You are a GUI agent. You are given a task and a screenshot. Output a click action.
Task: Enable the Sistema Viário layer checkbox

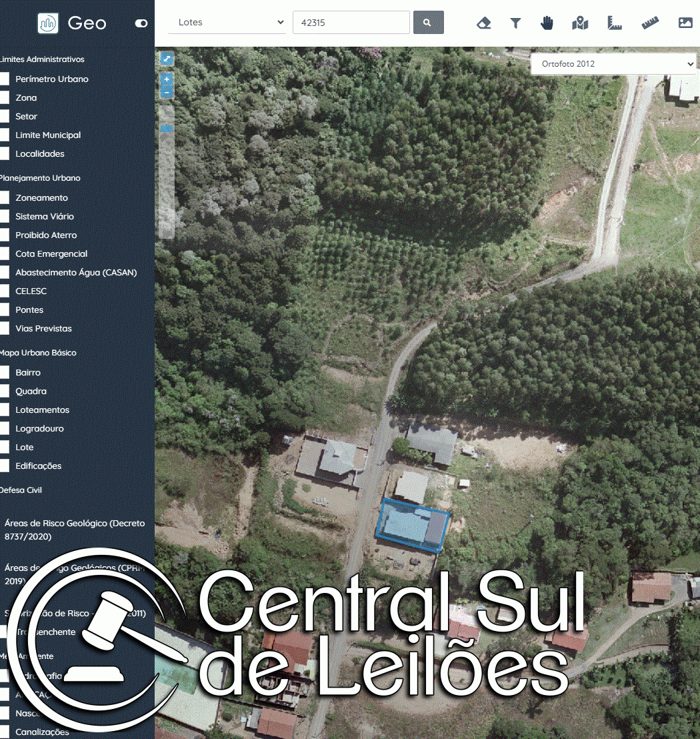4,216
